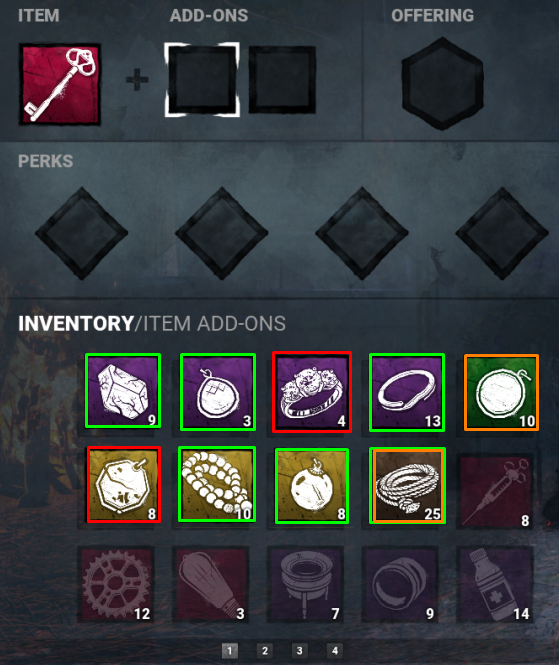Open the last empty perk slot

(502, 233)
